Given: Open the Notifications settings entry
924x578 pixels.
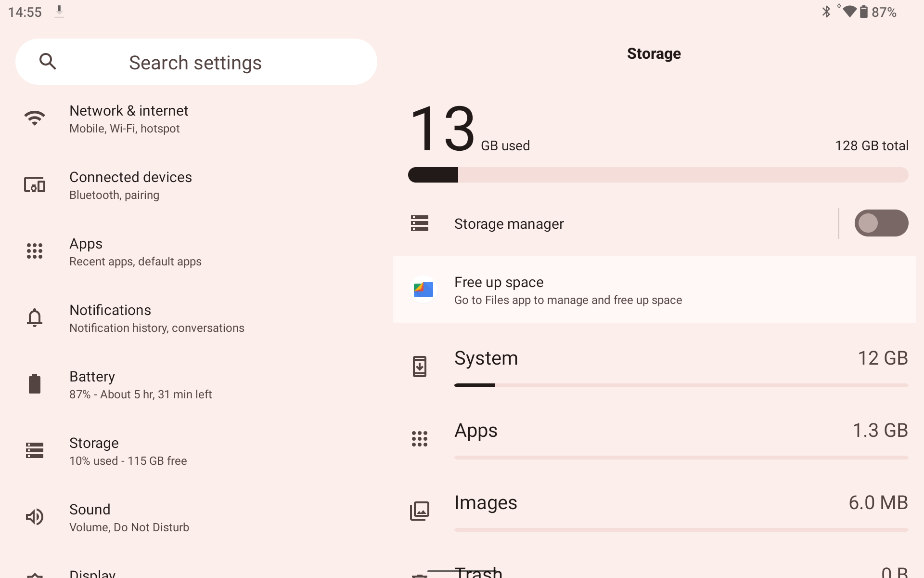Looking at the screenshot, I should click(x=157, y=318).
